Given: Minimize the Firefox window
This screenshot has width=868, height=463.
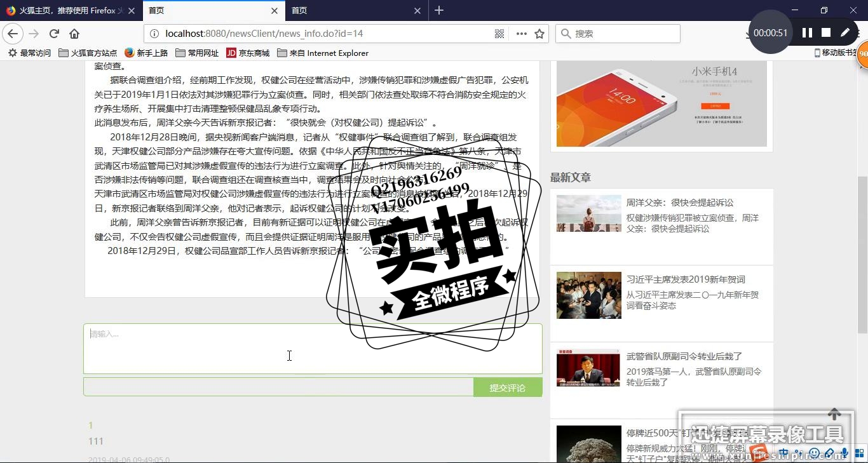Looking at the screenshot, I should point(796,10).
